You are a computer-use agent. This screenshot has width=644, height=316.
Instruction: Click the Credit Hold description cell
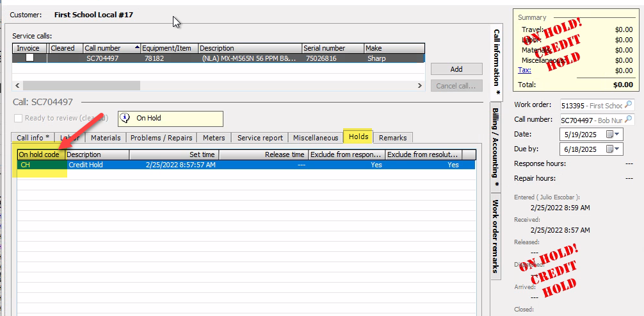point(97,165)
